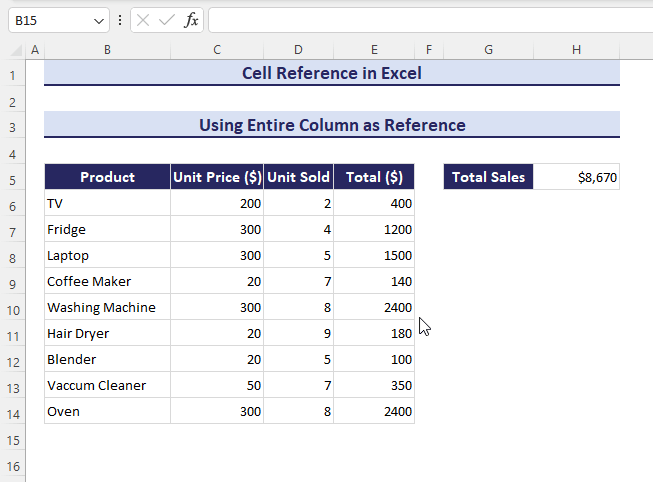Click the Washing Machine product cell
This screenshot has height=482, width=653.
(107, 308)
